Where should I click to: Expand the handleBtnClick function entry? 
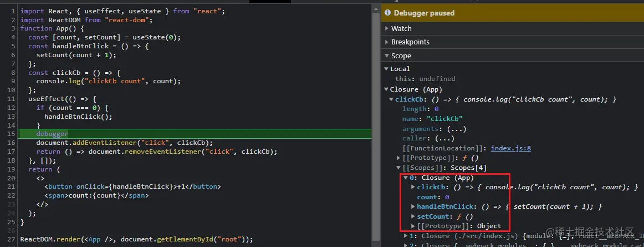[x=413, y=206]
